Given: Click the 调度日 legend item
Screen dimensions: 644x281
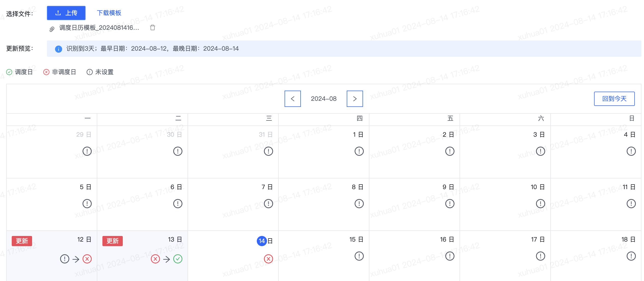Looking at the screenshot, I should (20, 72).
